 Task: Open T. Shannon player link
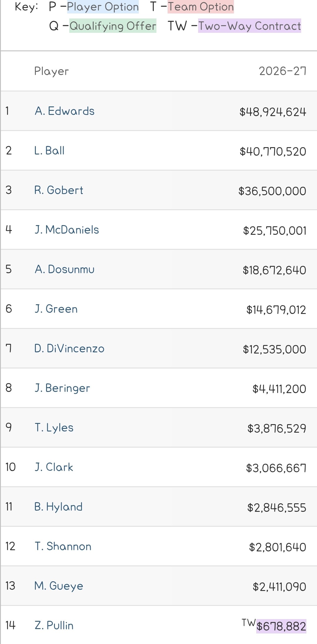[63, 546]
